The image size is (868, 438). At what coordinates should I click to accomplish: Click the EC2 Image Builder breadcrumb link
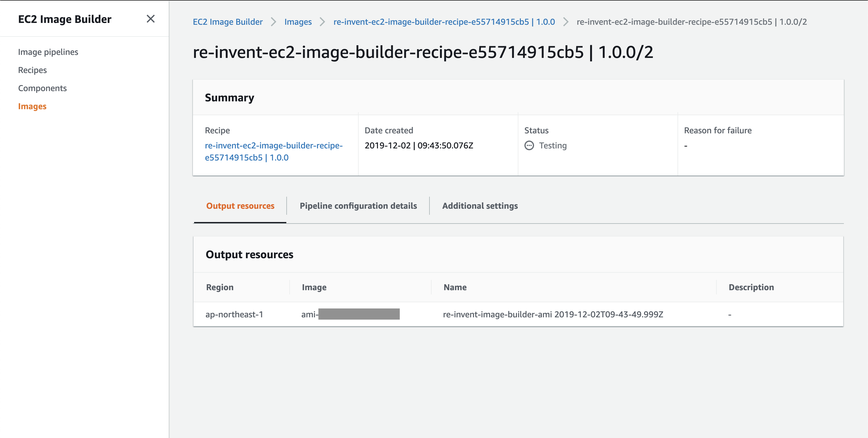point(228,22)
